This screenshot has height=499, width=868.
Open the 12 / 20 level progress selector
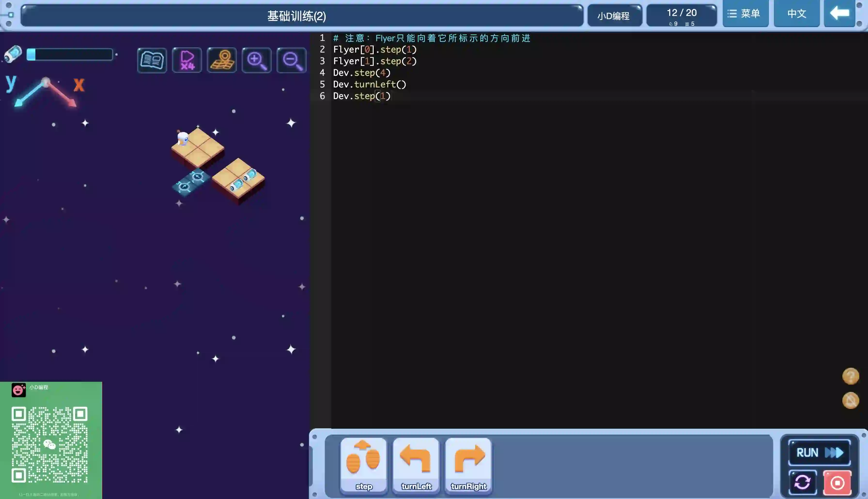point(681,16)
